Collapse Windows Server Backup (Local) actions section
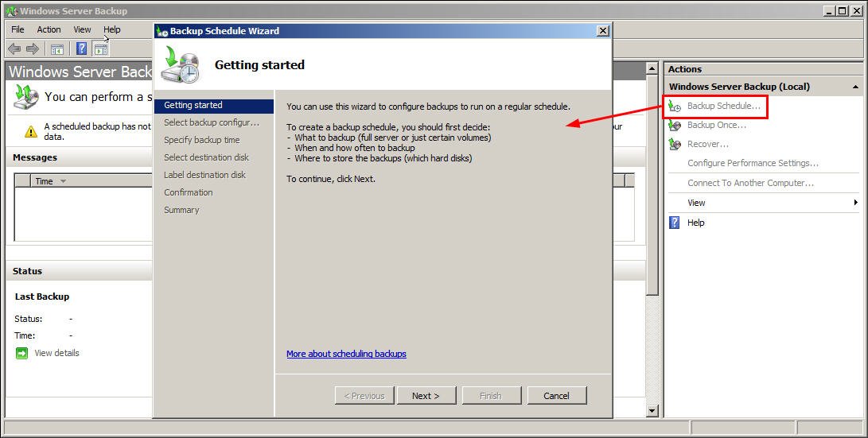This screenshot has width=868, height=438. pos(855,87)
